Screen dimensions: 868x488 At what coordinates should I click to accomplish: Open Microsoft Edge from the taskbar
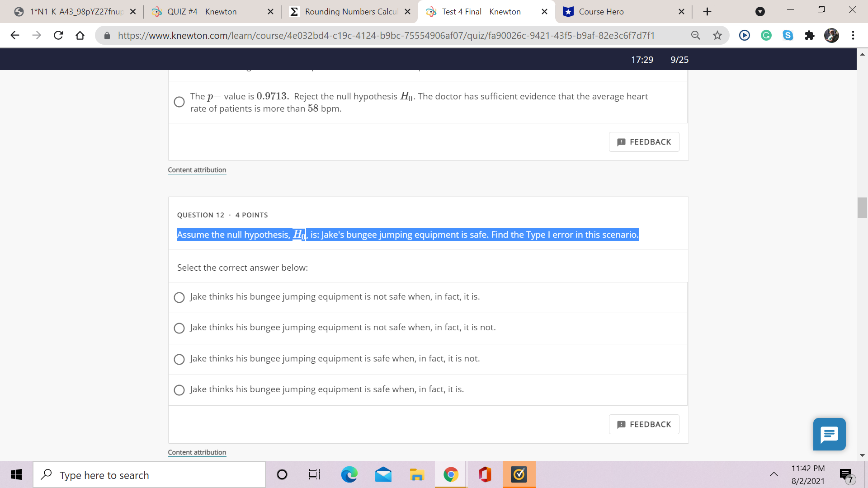[x=349, y=474]
